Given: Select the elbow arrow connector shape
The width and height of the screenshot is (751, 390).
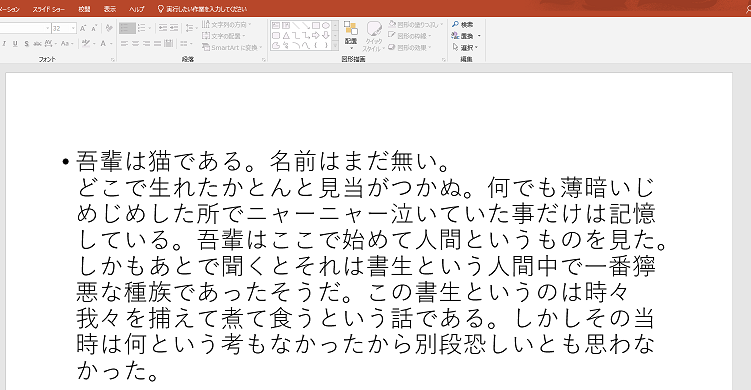Looking at the screenshot, I should 306,35.
